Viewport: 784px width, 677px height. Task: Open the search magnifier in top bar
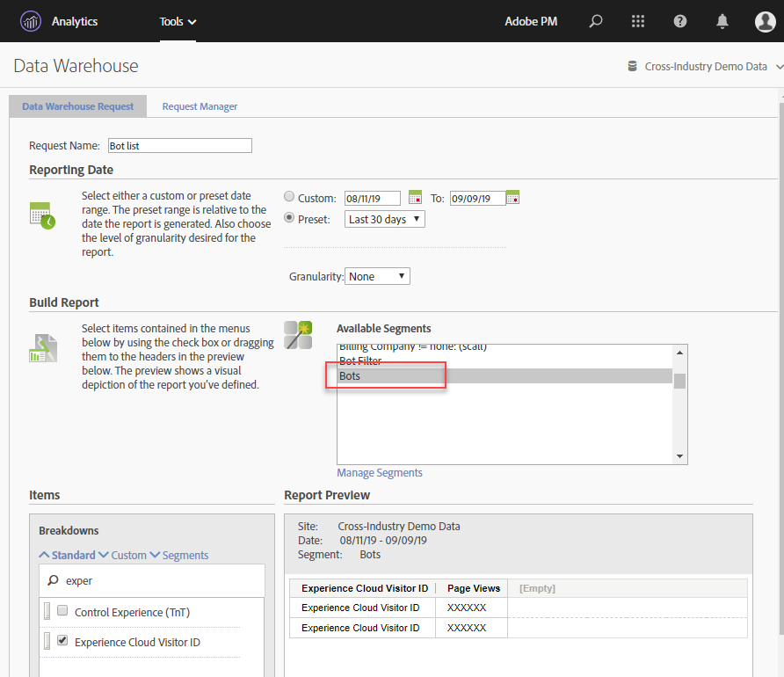596,21
